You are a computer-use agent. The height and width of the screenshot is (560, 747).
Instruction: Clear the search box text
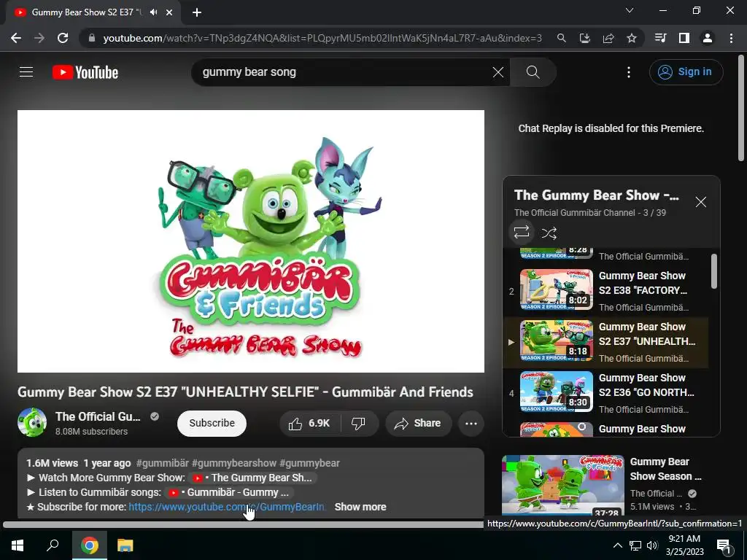tap(498, 72)
